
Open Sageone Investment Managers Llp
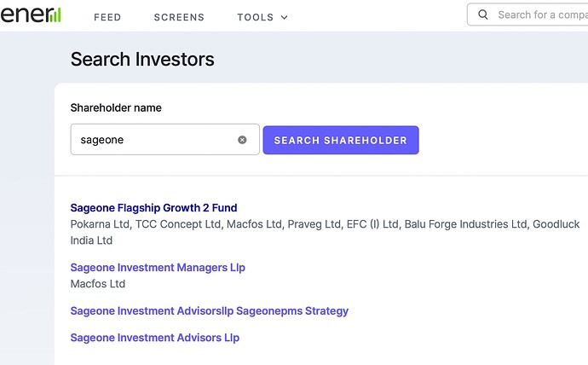(158, 268)
